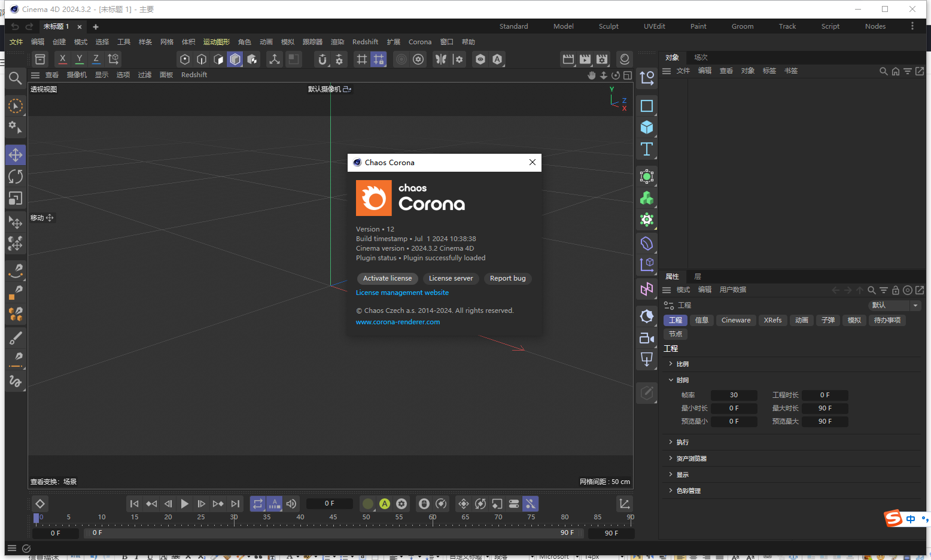Toggle Autokeying button marked A
931x560 pixels.
385,504
